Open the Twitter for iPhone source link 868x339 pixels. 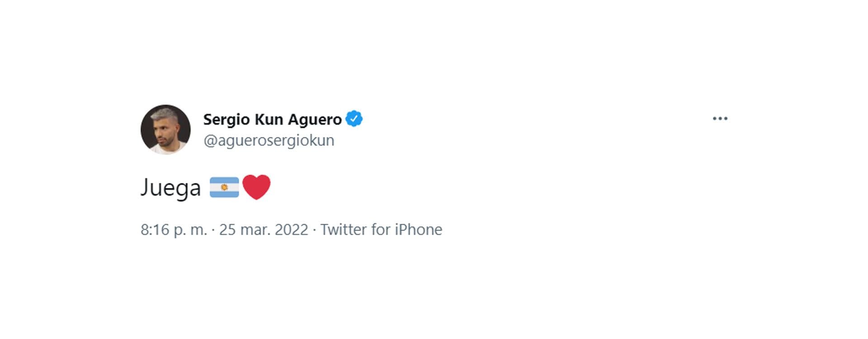click(381, 230)
